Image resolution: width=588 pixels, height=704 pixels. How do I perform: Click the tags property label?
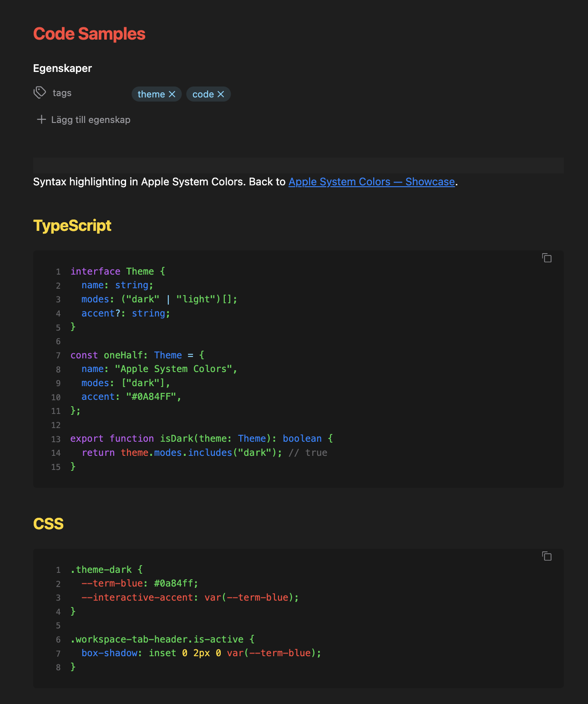click(62, 93)
